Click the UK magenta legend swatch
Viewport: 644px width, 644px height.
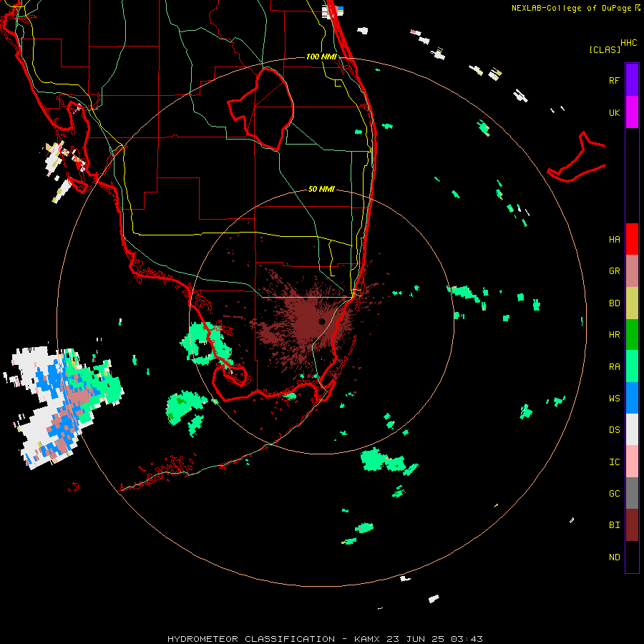click(x=632, y=112)
